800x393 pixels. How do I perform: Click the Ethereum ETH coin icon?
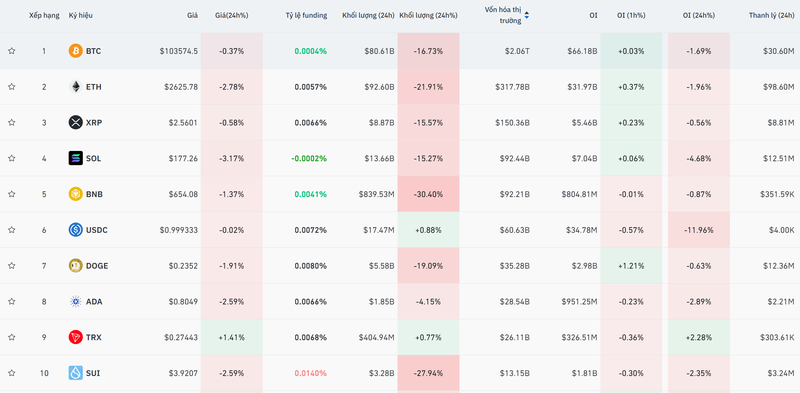click(x=76, y=87)
